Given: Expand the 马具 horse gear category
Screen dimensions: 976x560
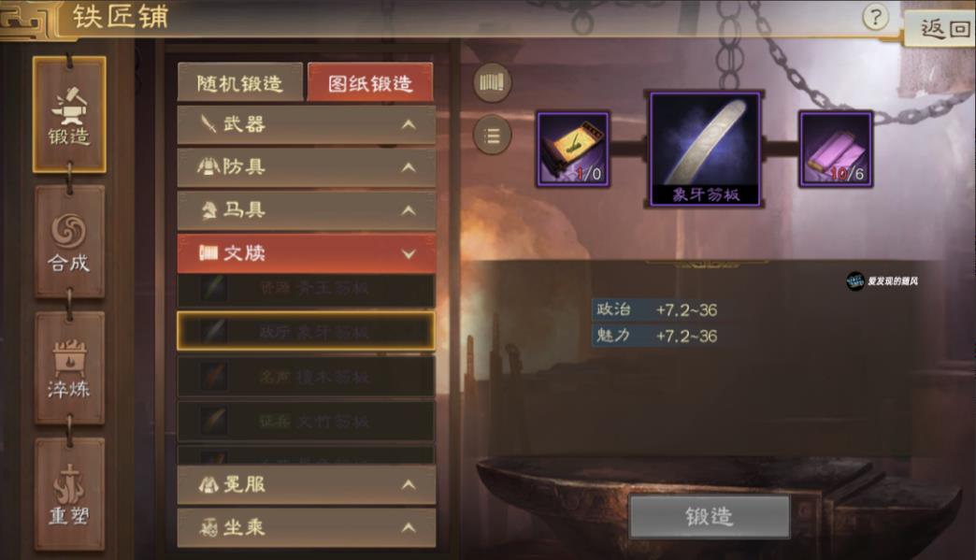Looking at the screenshot, I should tap(307, 210).
